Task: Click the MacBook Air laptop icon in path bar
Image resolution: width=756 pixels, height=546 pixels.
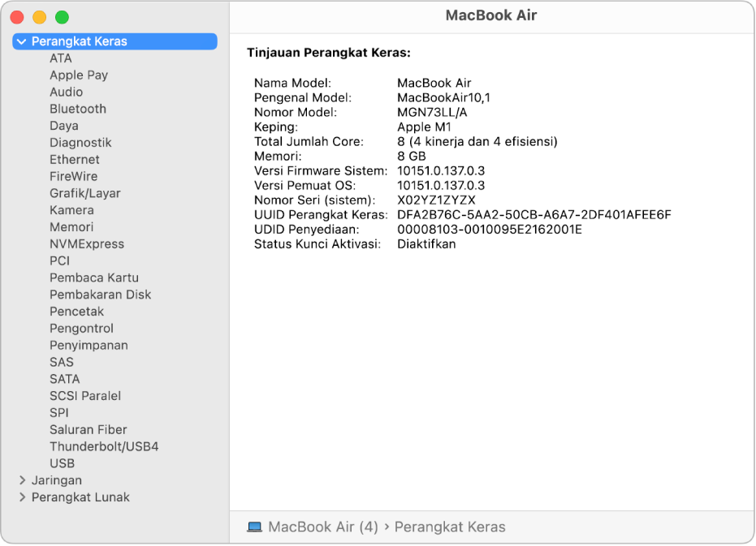Action: click(255, 527)
